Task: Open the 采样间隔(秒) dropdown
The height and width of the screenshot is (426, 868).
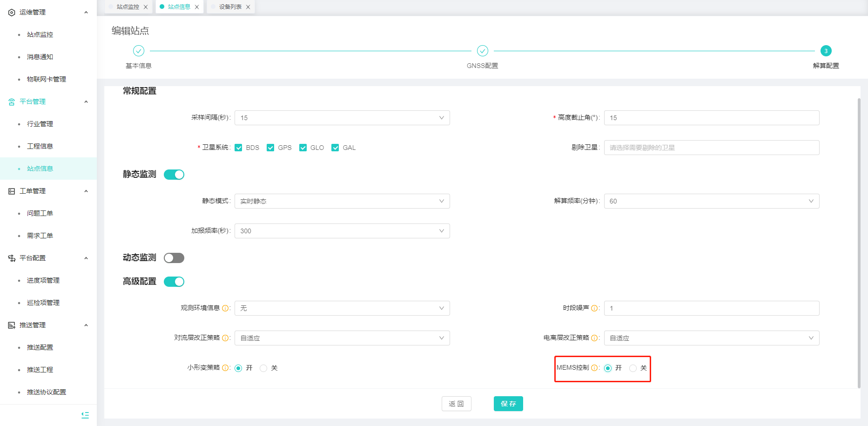Action: (342, 118)
